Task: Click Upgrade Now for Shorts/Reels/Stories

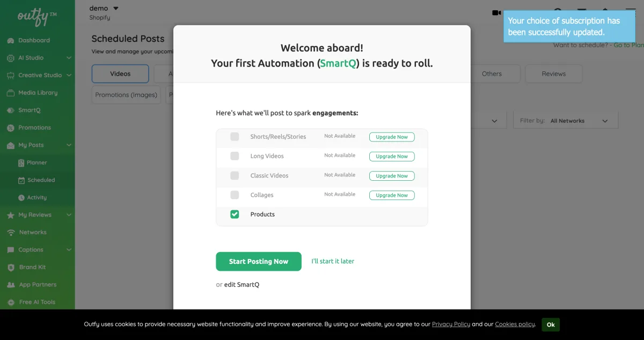Action: 392,137
